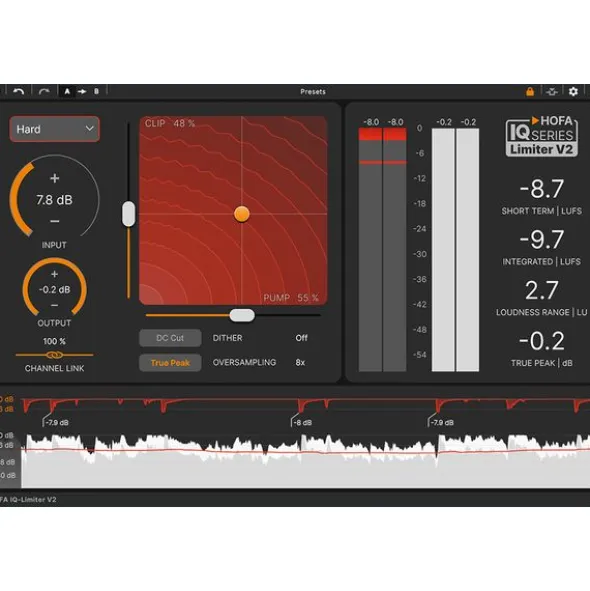This screenshot has width=590, height=591.
Task: Click the -8 dB history marker
Action: point(302,423)
